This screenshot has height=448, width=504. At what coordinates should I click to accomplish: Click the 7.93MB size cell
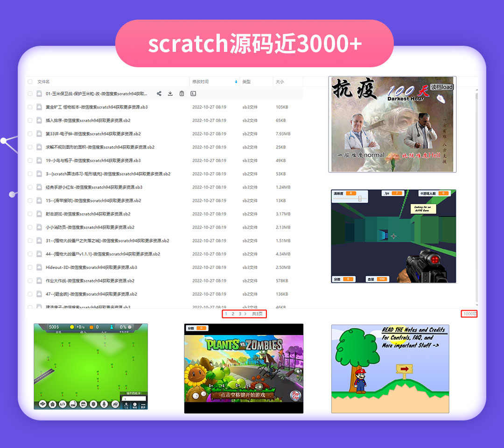[283, 134]
